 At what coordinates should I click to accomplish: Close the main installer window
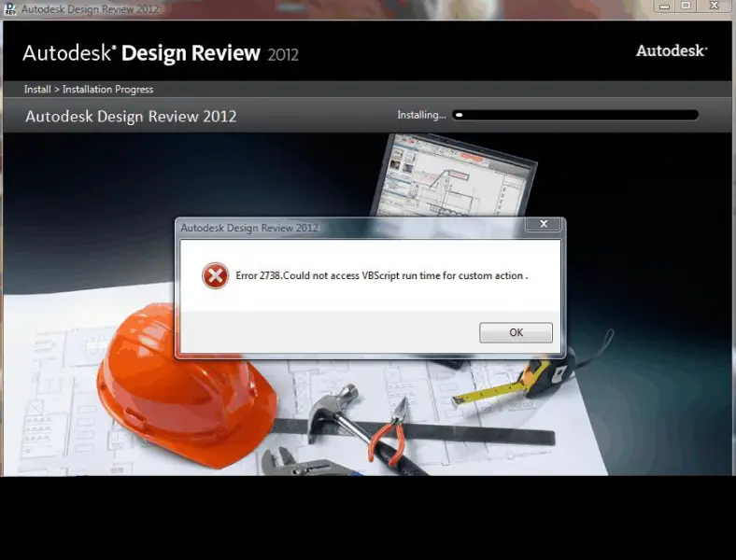[x=715, y=7]
